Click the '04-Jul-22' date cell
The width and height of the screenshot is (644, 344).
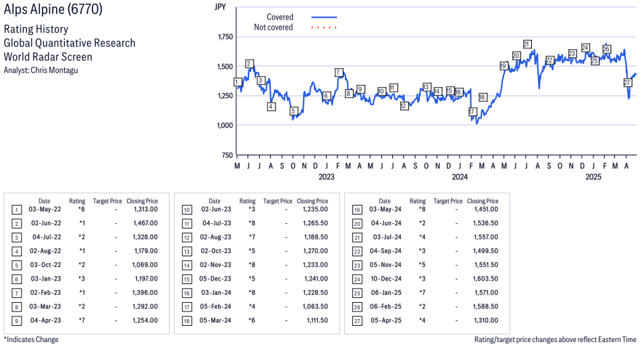[47, 237]
